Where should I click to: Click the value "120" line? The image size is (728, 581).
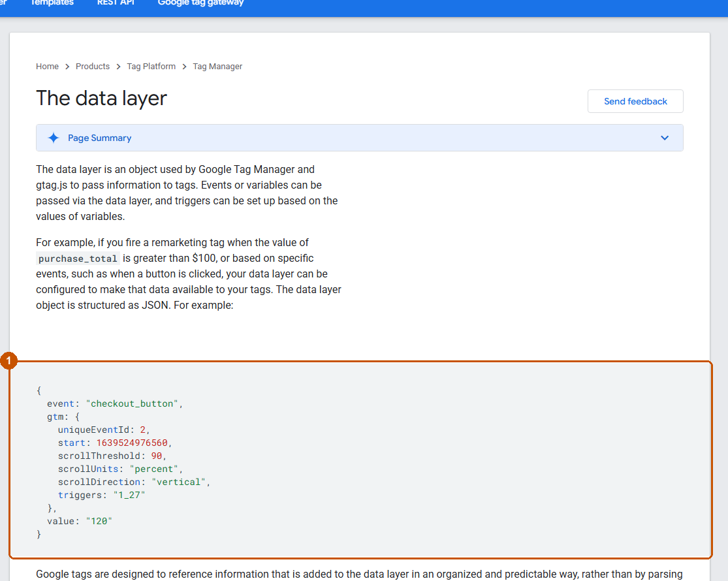point(80,521)
